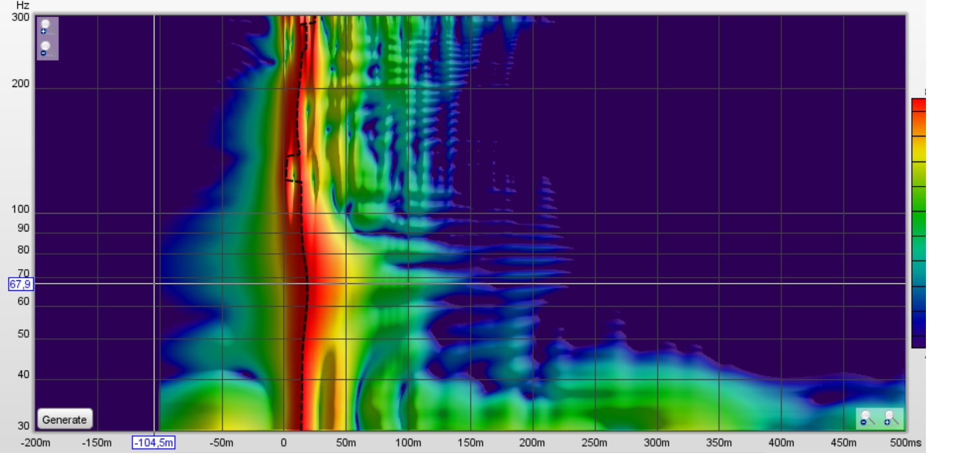Click the 350m label on time axis

(x=718, y=442)
